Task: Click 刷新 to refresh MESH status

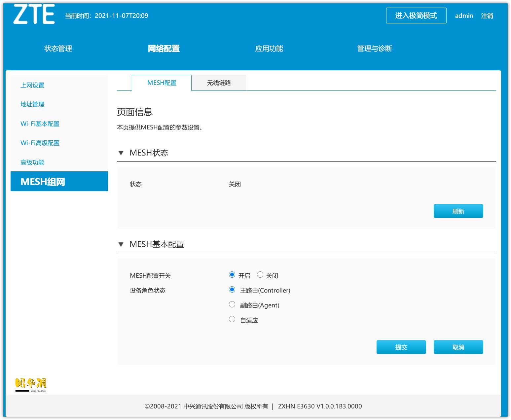Action: (458, 211)
